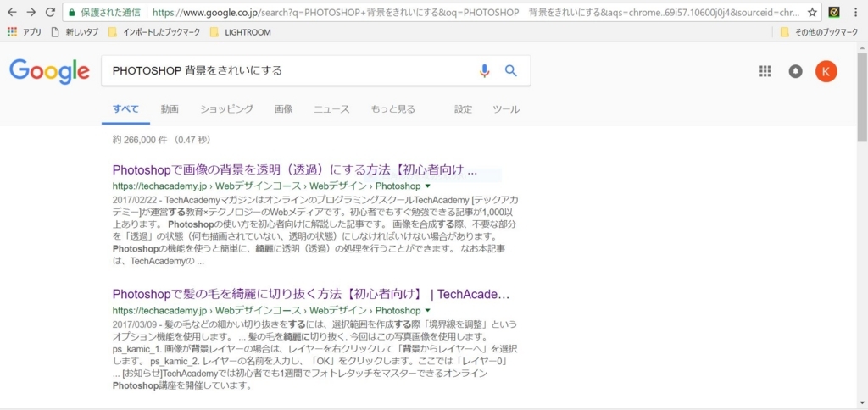Image resolution: width=868 pixels, height=410 pixels.
Task: Expand the arrow beside first result's URL
Action: point(427,186)
